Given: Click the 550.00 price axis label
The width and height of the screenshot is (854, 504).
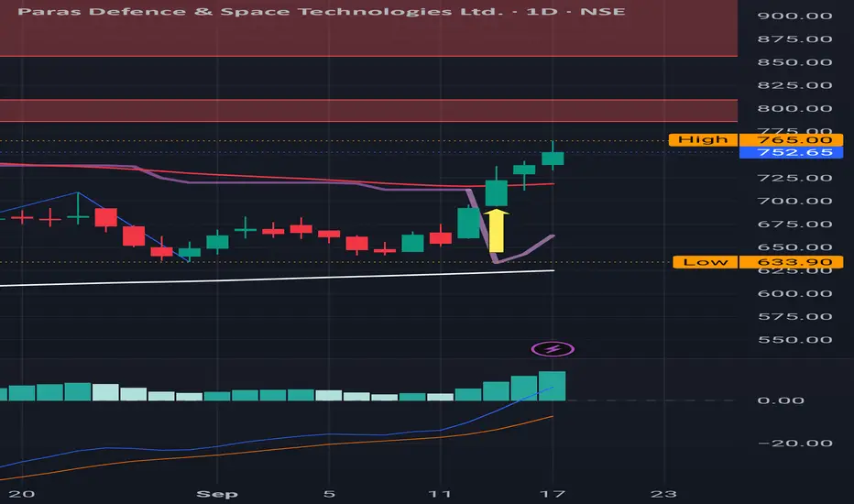Looking at the screenshot, I should click(x=794, y=340).
